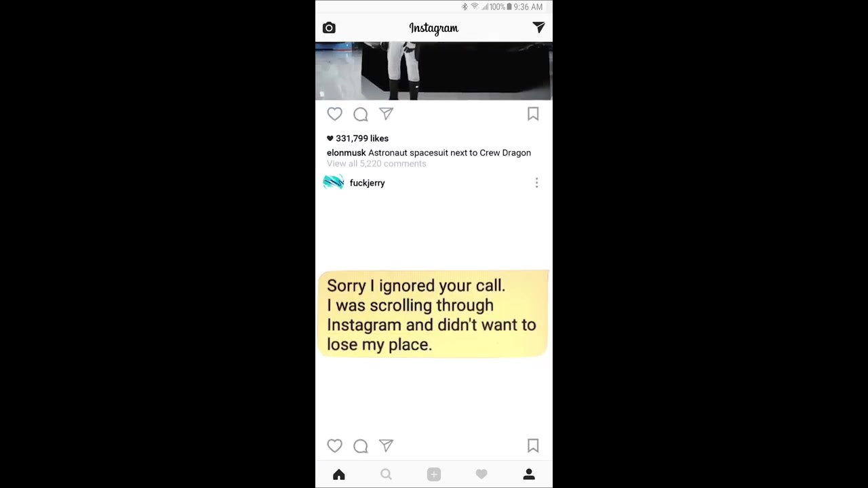This screenshot has height=488, width=868.
Task: Like the fuckjerry post with heart icon
Action: (x=334, y=445)
